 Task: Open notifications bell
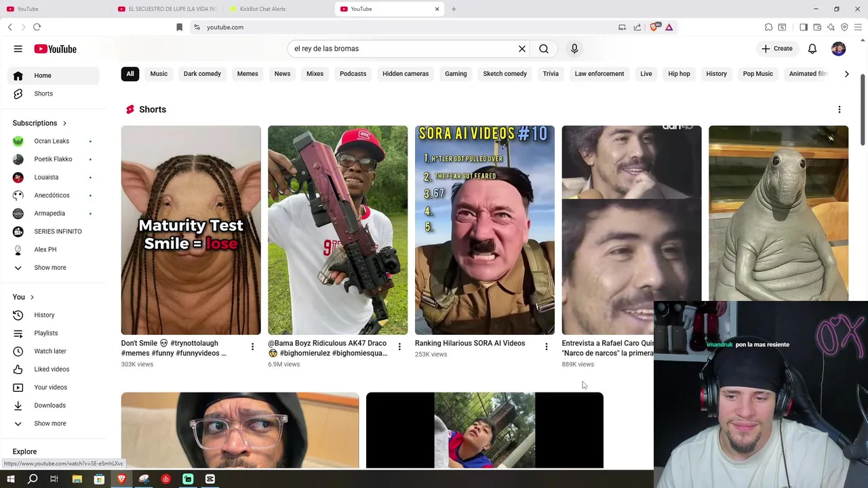(812, 49)
